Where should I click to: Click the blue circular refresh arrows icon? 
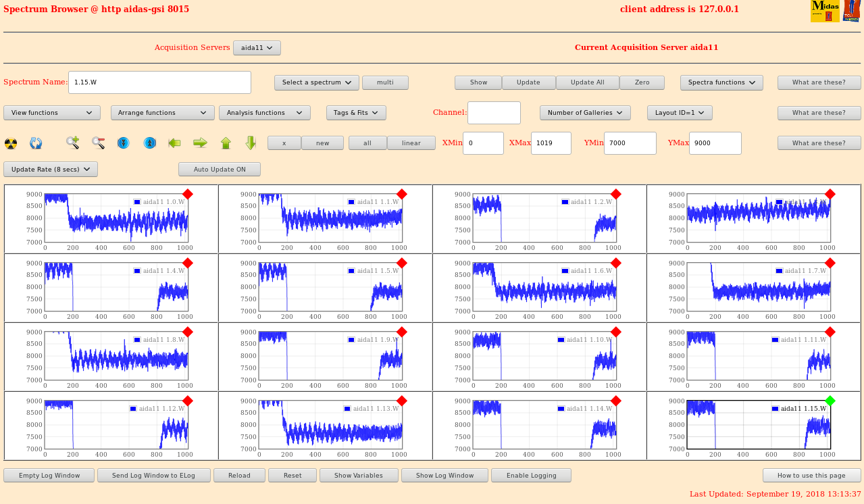[x=36, y=143]
